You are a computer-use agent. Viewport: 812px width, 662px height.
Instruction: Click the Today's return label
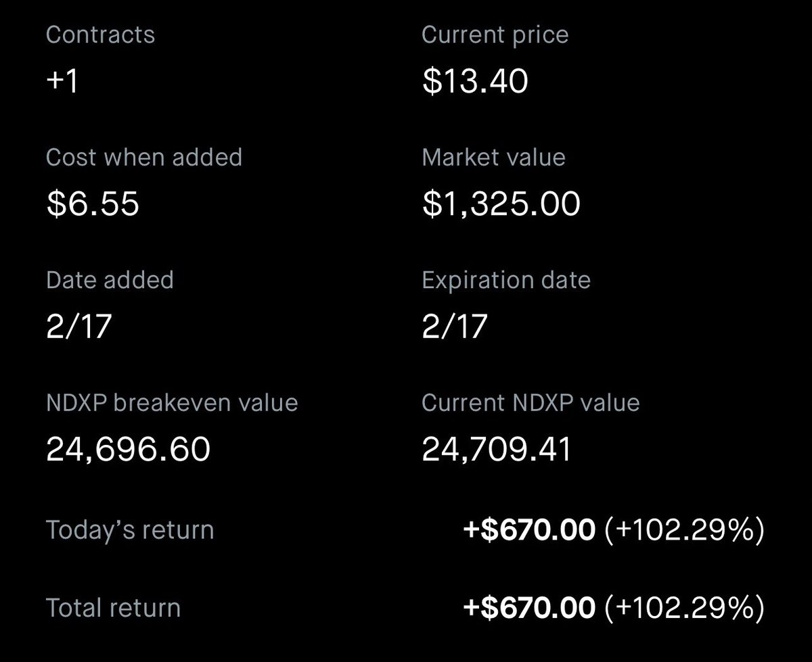[x=130, y=529]
